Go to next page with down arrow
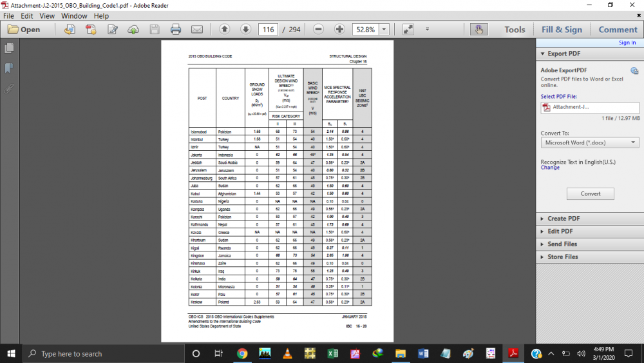This screenshot has height=363, width=644. (x=245, y=29)
